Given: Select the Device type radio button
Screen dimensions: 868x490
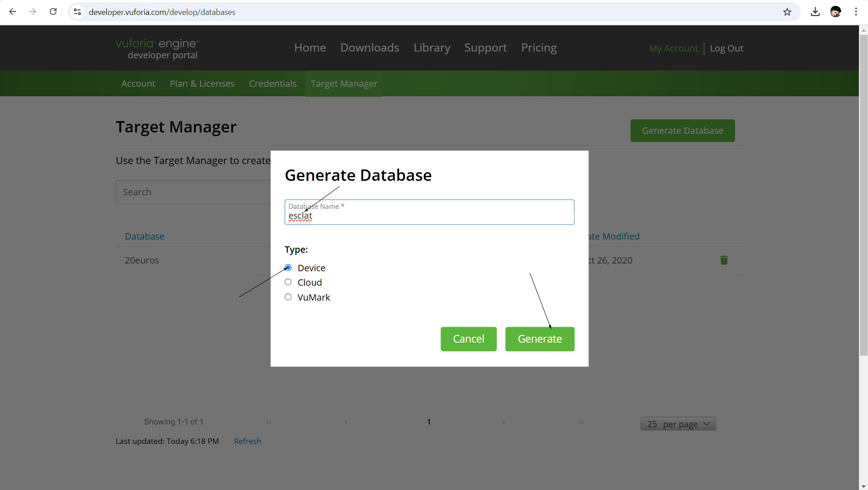Looking at the screenshot, I should coord(288,268).
